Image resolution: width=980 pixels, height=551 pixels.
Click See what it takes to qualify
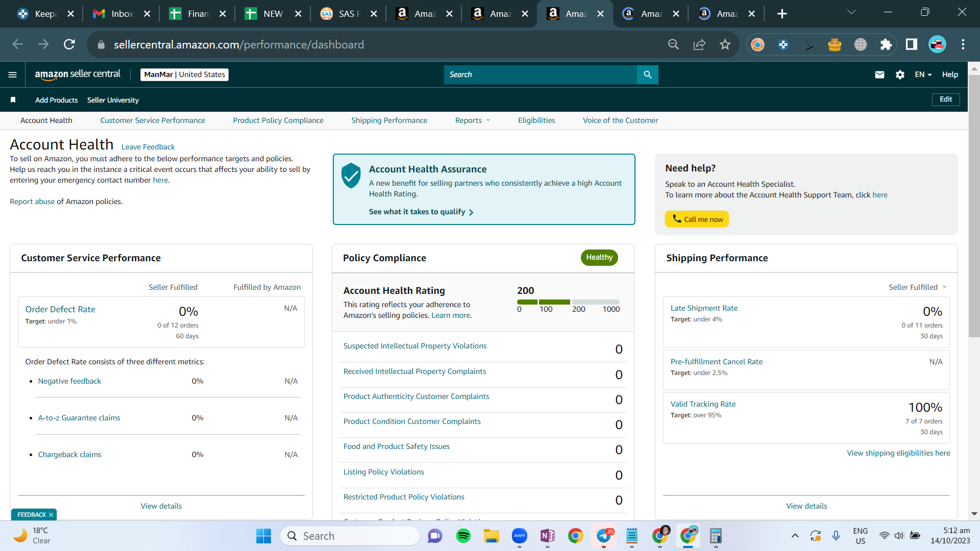[422, 212]
